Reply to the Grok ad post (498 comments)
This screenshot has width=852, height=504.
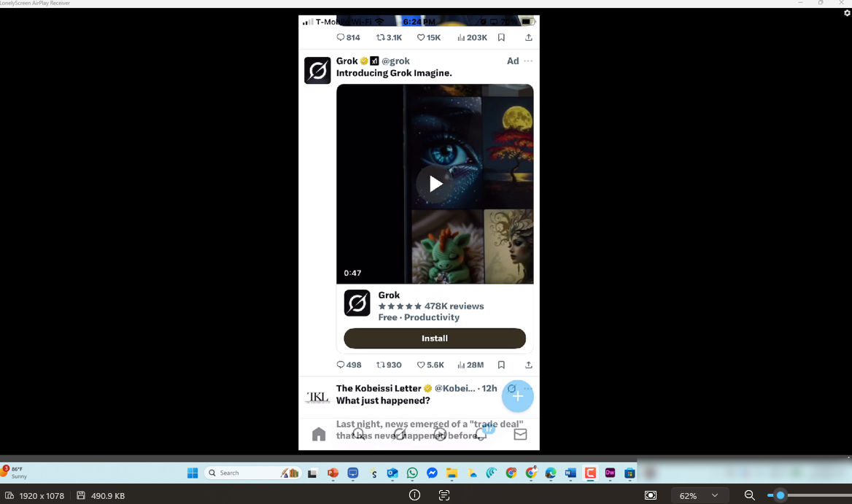click(x=349, y=365)
